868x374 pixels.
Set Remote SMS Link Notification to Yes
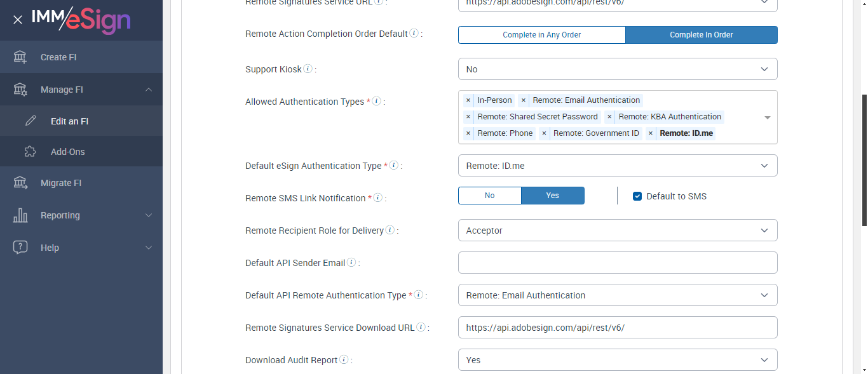point(552,196)
